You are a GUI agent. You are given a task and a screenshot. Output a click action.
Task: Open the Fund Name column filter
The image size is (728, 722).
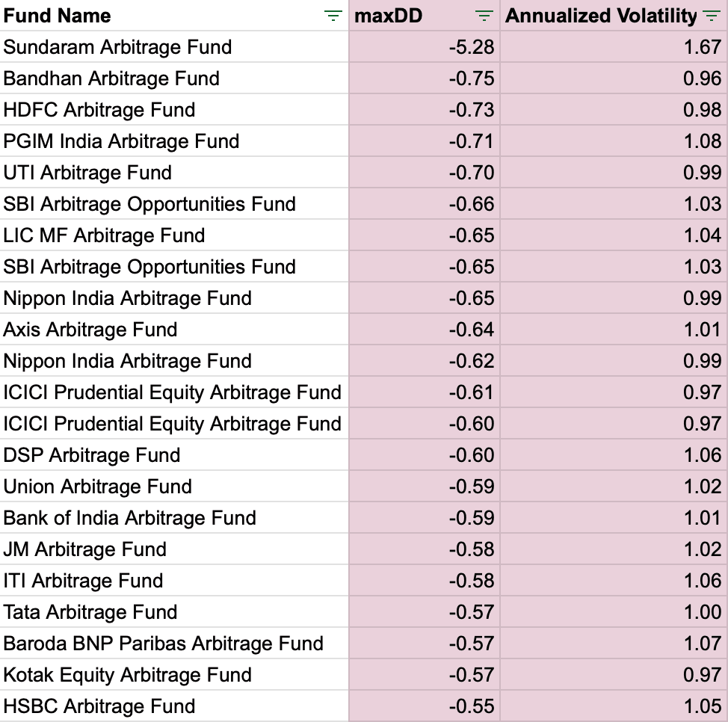click(333, 16)
